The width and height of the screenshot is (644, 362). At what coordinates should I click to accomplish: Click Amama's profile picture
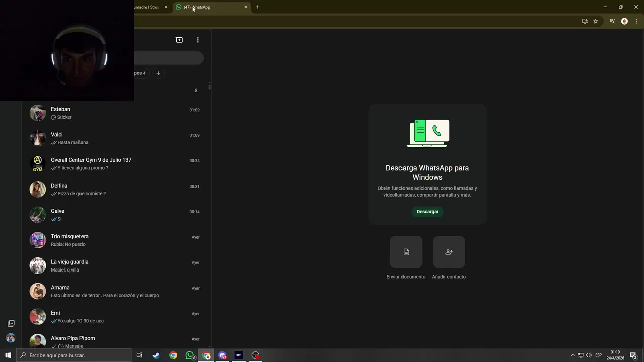tap(38, 291)
